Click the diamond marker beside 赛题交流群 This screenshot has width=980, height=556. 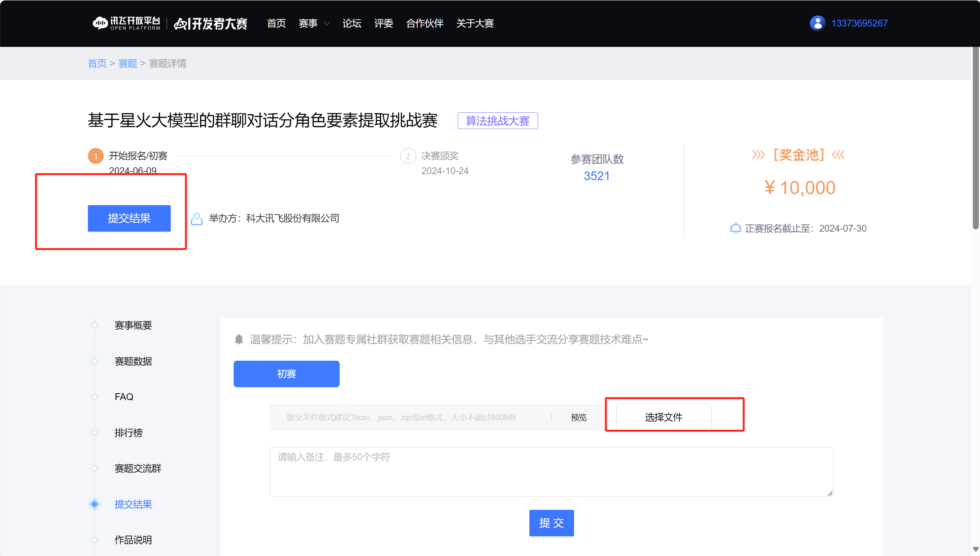[94, 468]
